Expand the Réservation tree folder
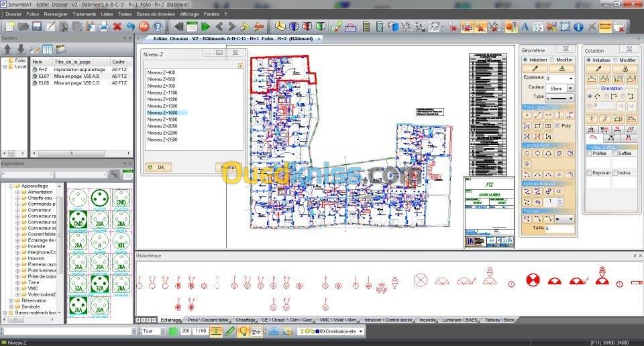Viewport: 644px width, 346px height. [11, 301]
